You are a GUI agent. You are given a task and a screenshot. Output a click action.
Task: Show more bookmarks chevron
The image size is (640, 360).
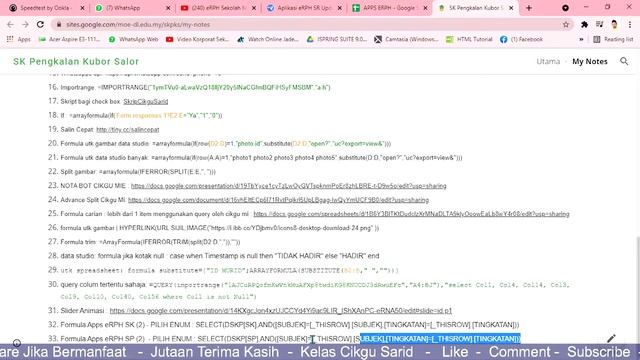pos(581,39)
